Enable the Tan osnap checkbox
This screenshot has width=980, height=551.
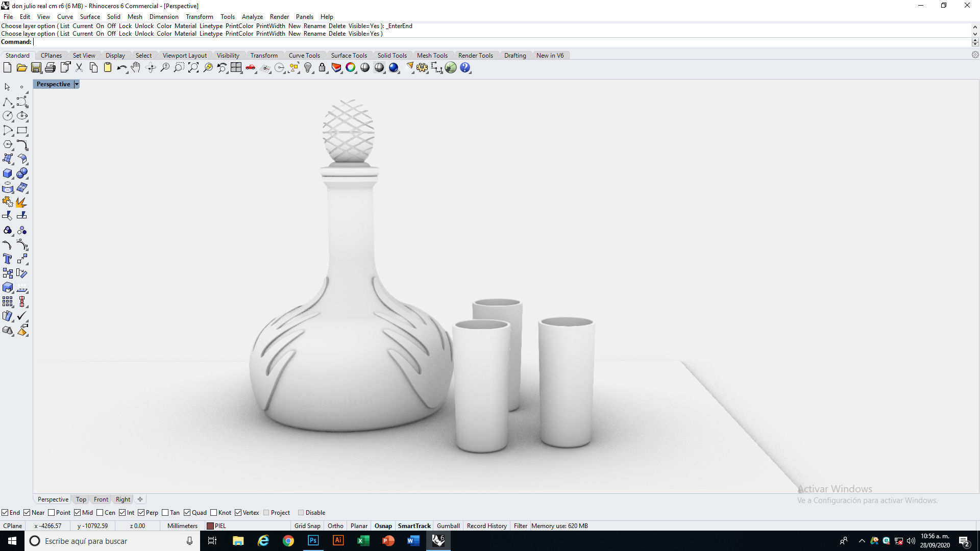[165, 513]
